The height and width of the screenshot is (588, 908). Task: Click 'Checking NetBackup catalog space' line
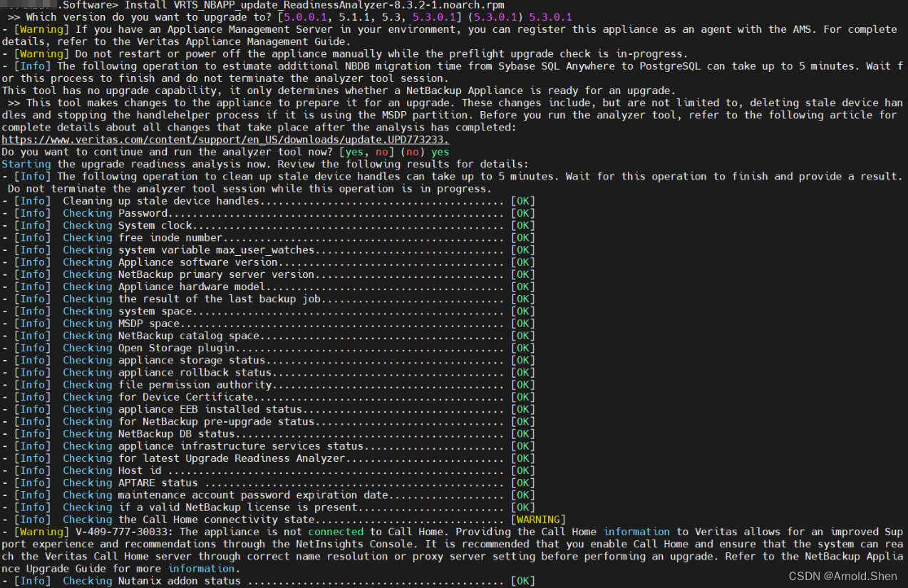click(268, 336)
